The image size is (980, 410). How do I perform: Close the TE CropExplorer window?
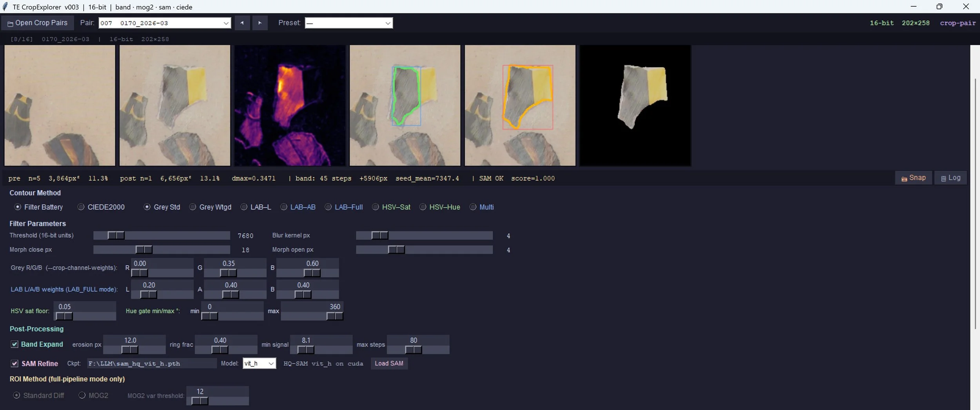click(966, 7)
